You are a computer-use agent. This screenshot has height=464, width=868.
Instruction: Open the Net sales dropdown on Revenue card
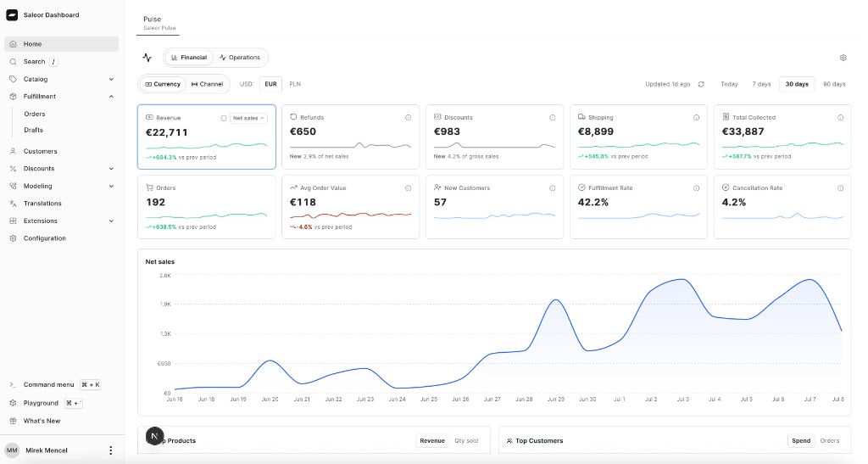(x=248, y=118)
